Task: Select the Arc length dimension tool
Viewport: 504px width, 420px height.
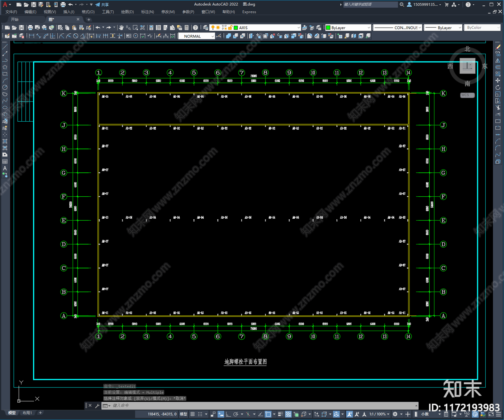Action: tap(46, 36)
